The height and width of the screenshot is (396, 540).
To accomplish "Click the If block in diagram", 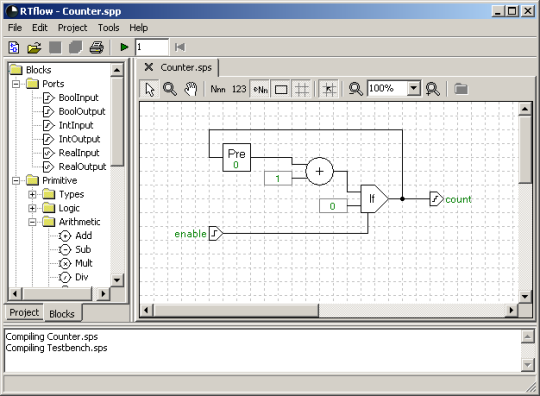I will pyautogui.click(x=374, y=199).
